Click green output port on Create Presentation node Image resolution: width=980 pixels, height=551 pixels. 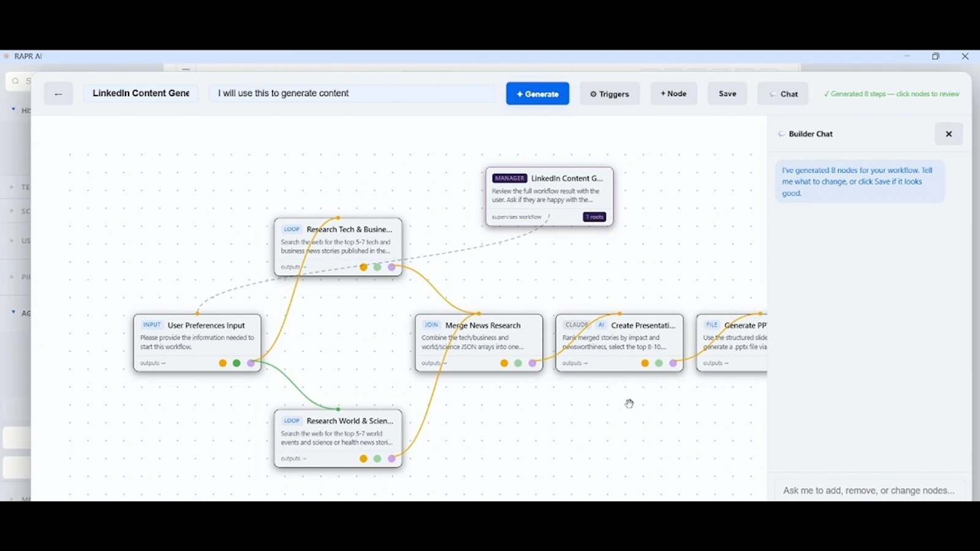coord(659,363)
